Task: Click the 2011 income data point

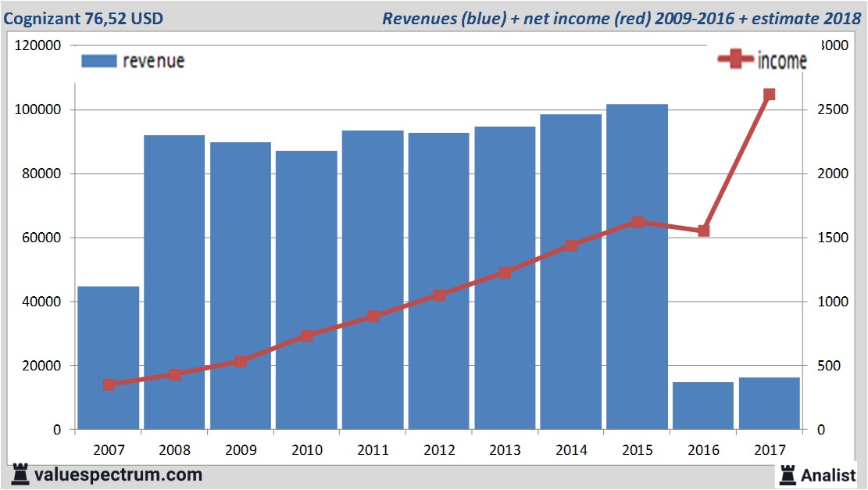Action: 373,317
